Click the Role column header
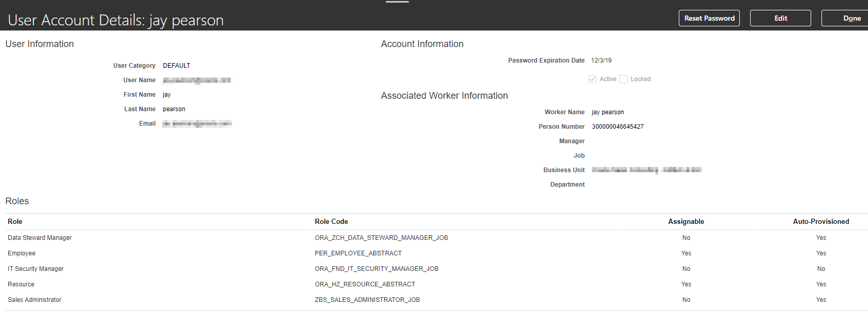This screenshot has width=868, height=319. (x=15, y=221)
